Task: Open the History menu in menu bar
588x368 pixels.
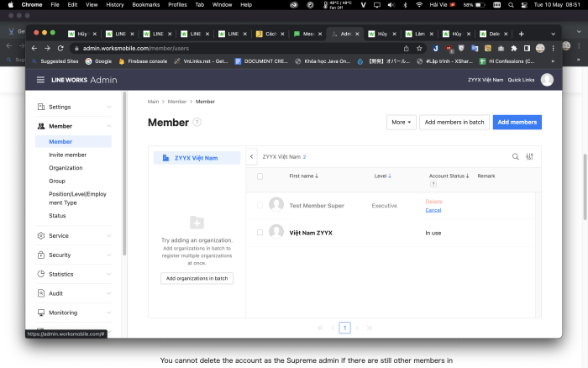Action: [115, 5]
